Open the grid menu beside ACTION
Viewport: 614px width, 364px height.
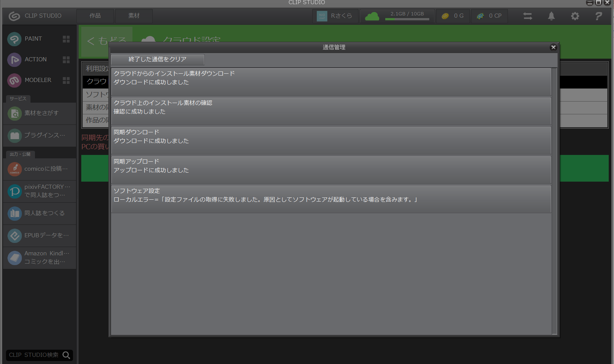(x=66, y=60)
